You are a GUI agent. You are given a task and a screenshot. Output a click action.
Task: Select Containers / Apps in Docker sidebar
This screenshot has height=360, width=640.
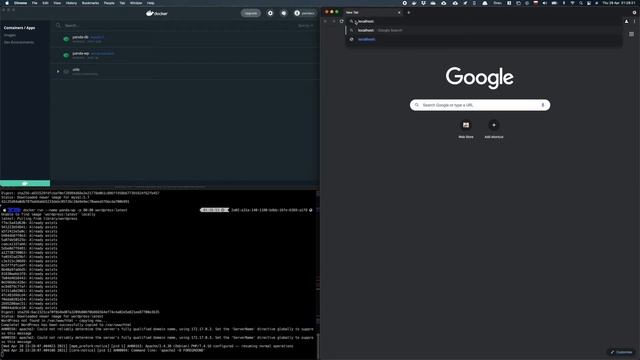tap(20, 28)
